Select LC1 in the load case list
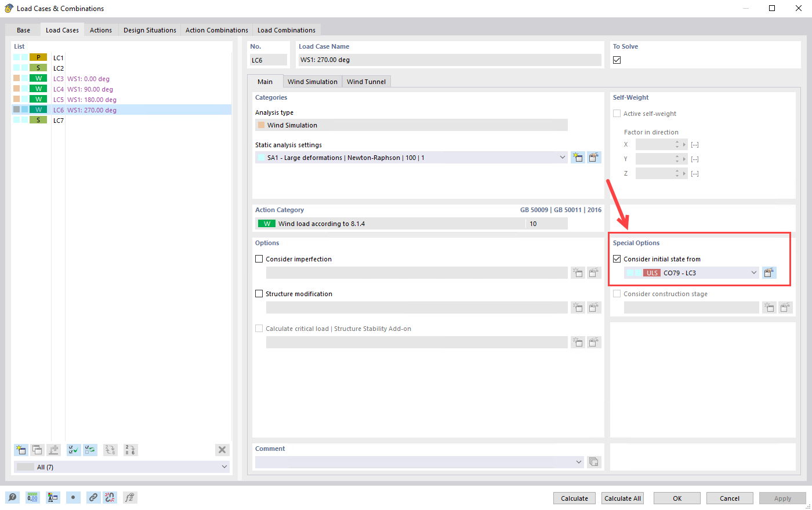The image size is (812, 510). 121,58
